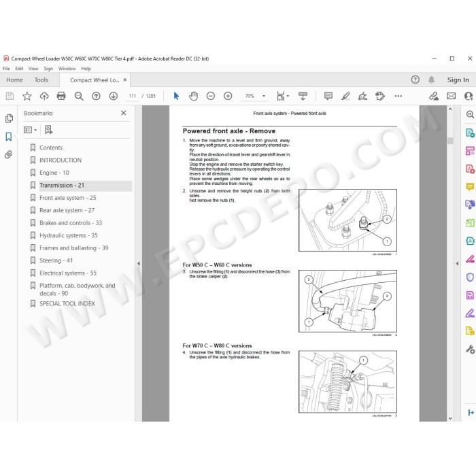
Task: Expand right tools pane with arrow icon
Action: click(x=471, y=413)
